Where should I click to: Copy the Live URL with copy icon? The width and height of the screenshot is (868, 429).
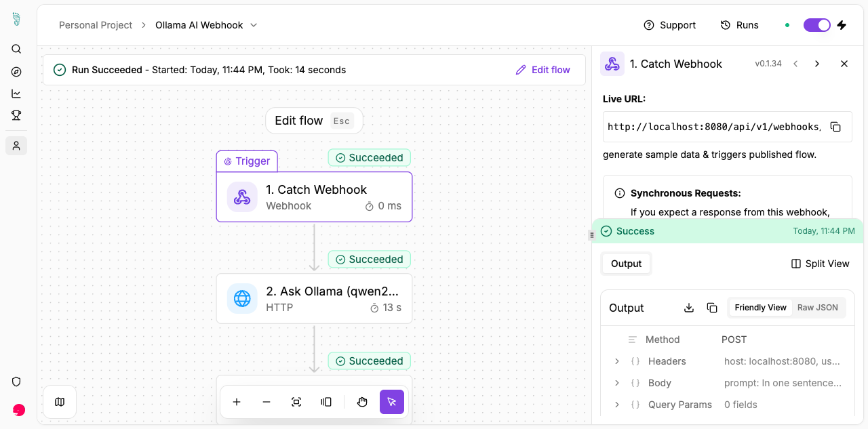[x=836, y=127]
